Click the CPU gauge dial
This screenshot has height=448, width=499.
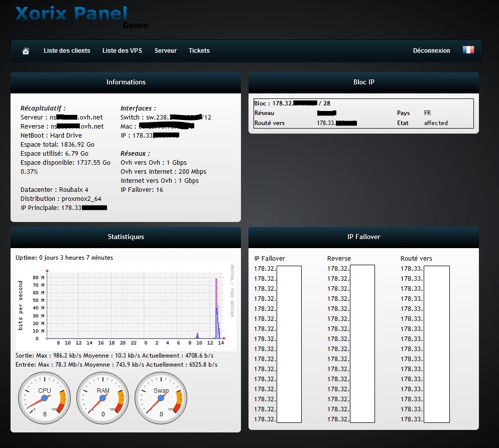tap(44, 398)
